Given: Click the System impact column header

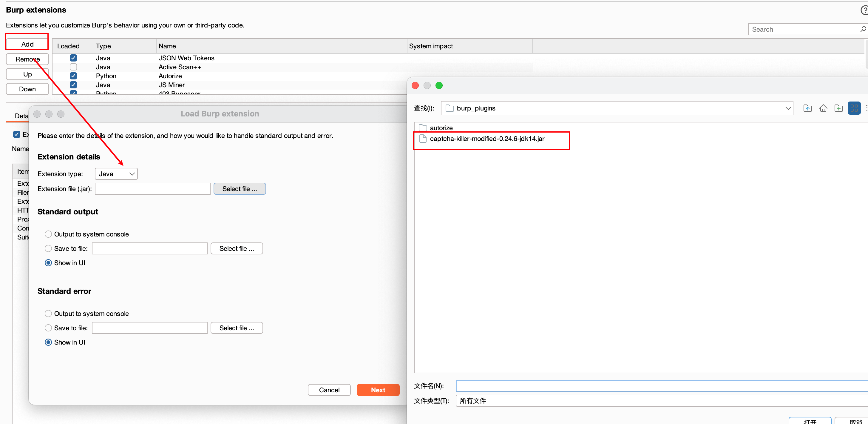Looking at the screenshot, I should 470,46.
